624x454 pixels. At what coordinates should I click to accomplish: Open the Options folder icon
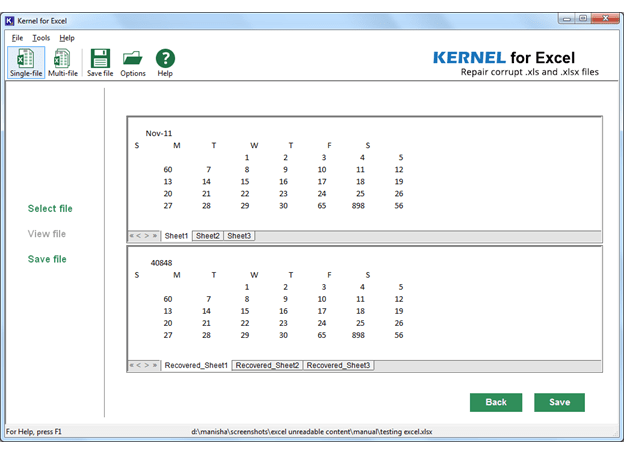(x=133, y=62)
